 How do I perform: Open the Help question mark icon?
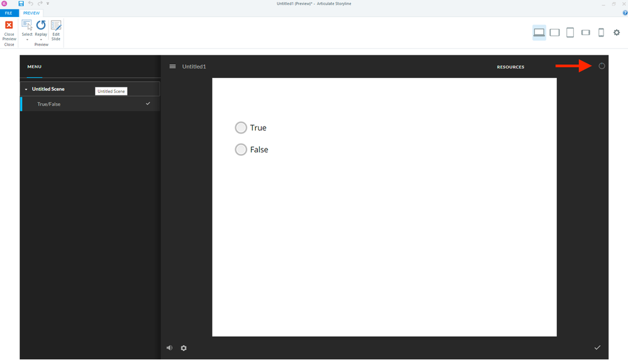pos(625,13)
